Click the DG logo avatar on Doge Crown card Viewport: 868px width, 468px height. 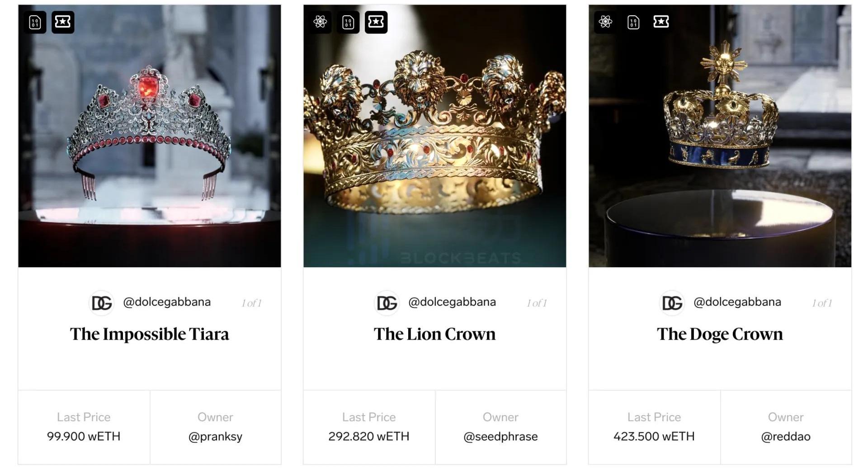[x=672, y=303]
